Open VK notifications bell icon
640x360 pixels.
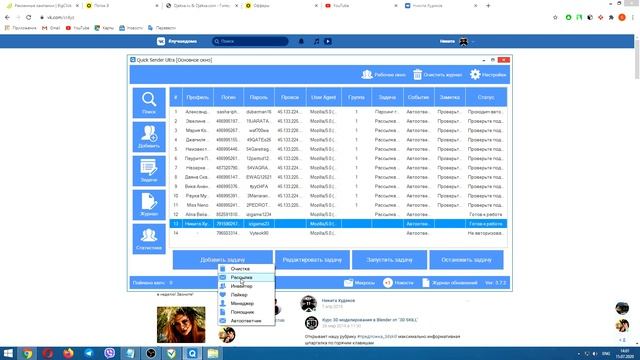click(x=301, y=41)
